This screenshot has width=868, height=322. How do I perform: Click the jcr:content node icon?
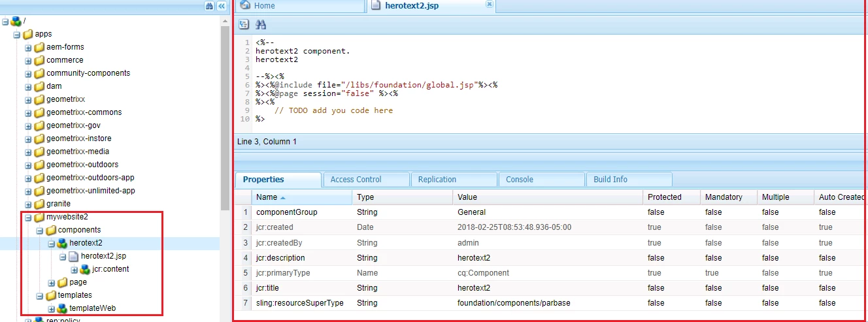click(85, 269)
